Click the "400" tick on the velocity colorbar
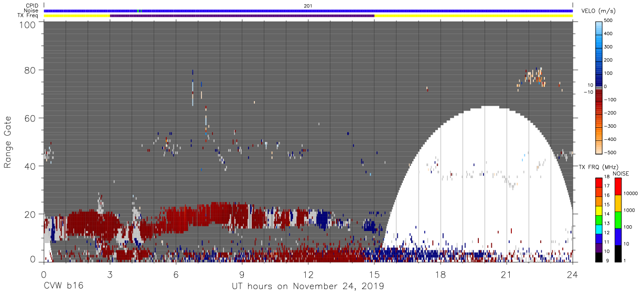 coord(608,34)
